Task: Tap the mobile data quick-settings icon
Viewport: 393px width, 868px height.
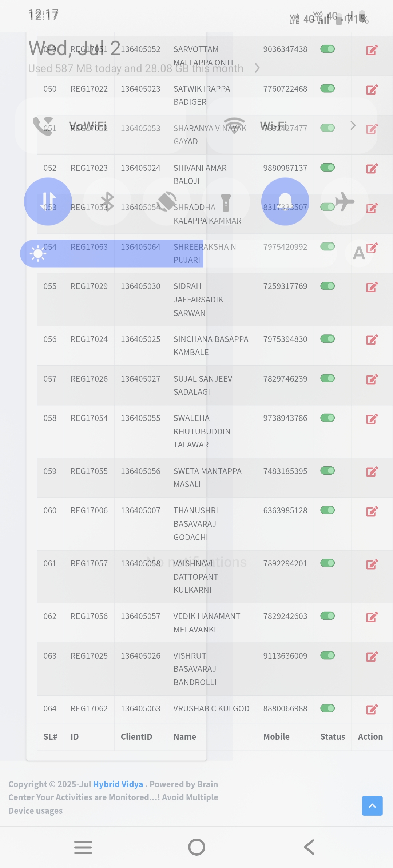Action: pyautogui.click(x=48, y=201)
